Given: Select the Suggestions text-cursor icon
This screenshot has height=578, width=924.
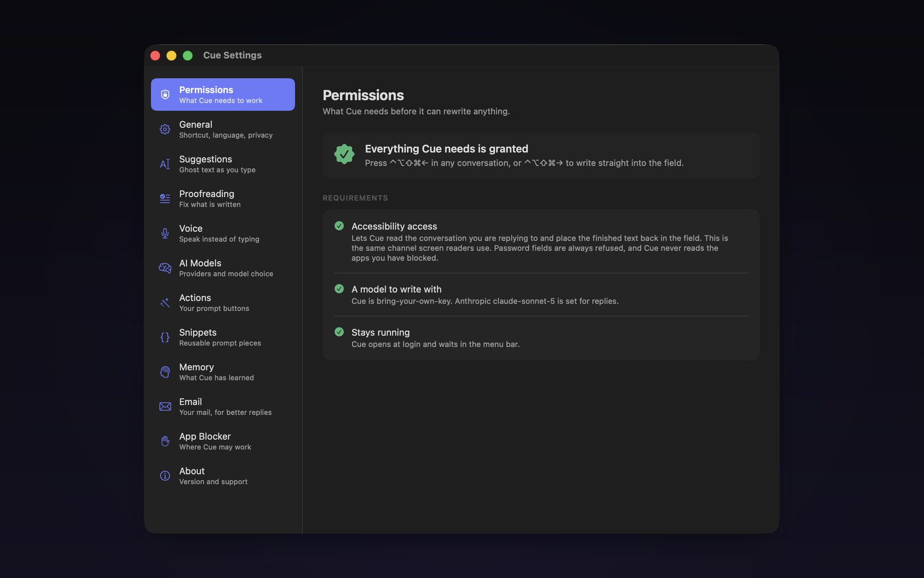Looking at the screenshot, I should [x=165, y=164].
